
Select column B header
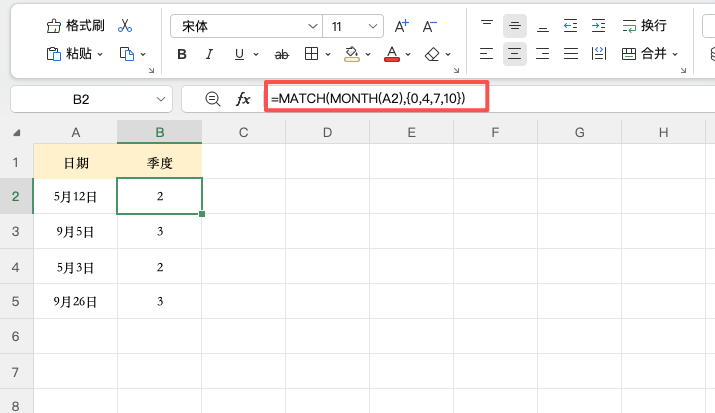click(160, 132)
